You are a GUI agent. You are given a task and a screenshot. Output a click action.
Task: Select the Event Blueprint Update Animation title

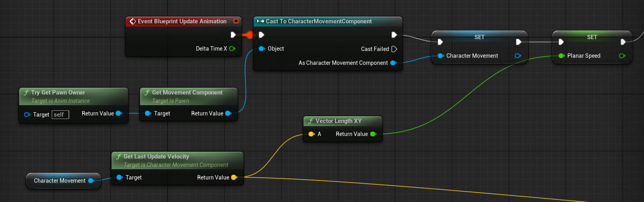point(182,21)
